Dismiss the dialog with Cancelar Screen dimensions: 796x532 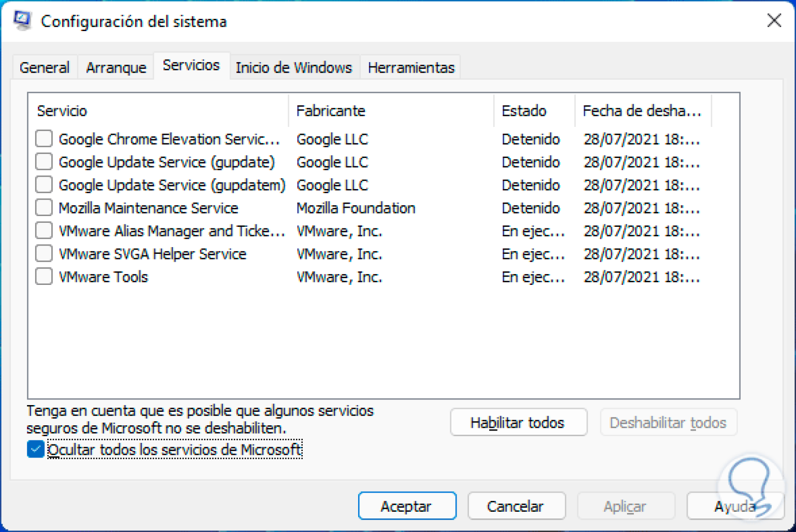[x=516, y=506]
